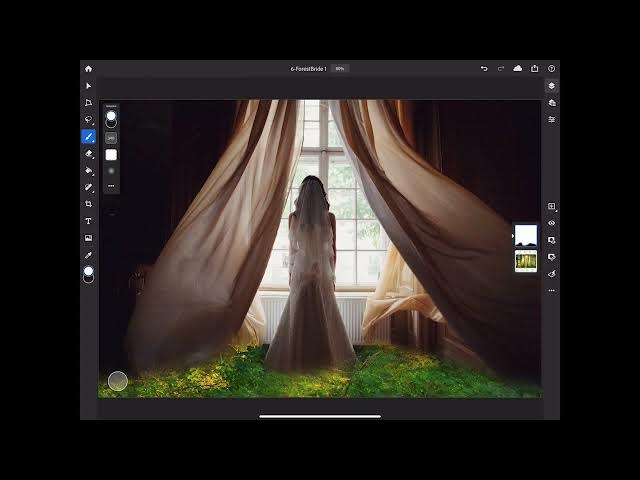640x480 pixels.
Task: Select the Brush tool
Action: click(x=88, y=136)
